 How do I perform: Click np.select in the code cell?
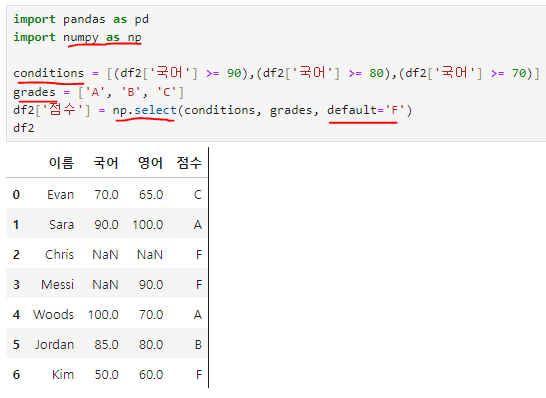145,110
